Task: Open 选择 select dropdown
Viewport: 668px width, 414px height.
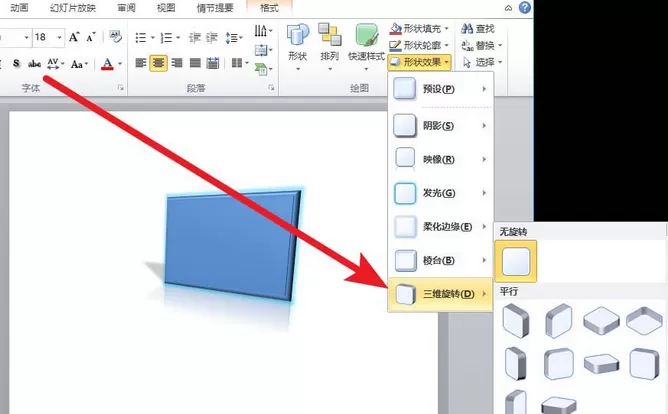Action: pos(482,62)
